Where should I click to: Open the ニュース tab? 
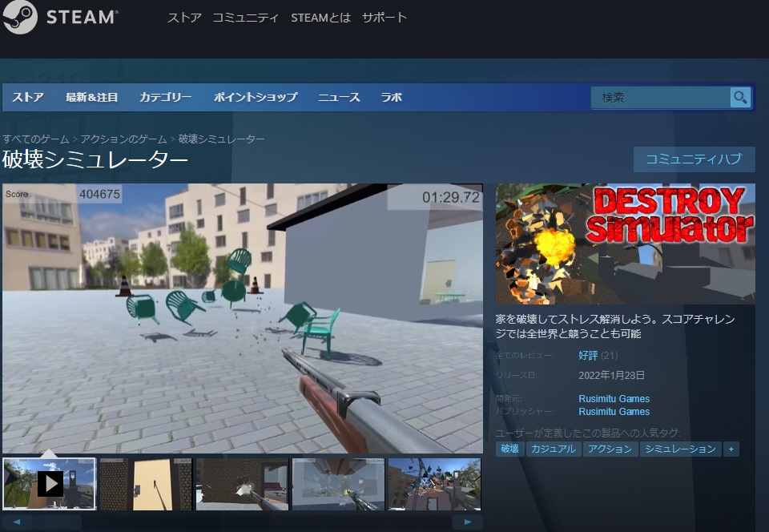click(339, 97)
